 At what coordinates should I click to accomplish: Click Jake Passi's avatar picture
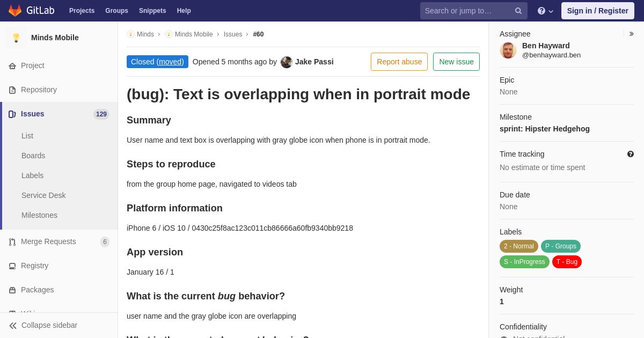(x=287, y=62)
